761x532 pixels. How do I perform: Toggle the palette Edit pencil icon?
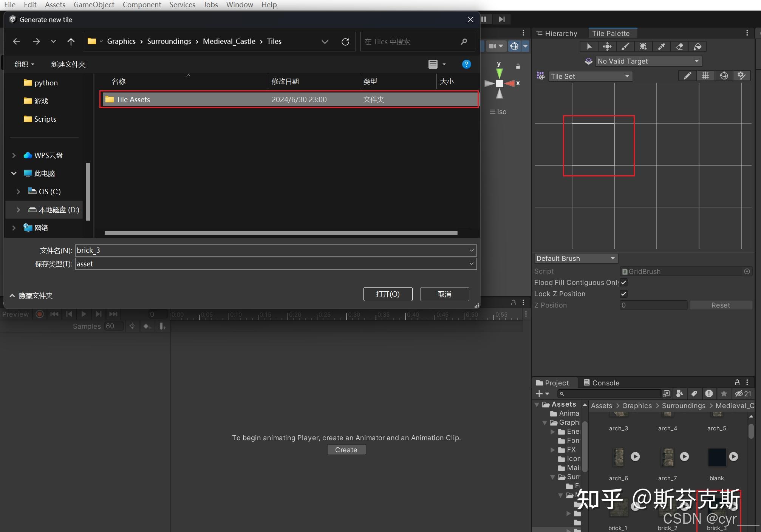click(x=687, y=76)
